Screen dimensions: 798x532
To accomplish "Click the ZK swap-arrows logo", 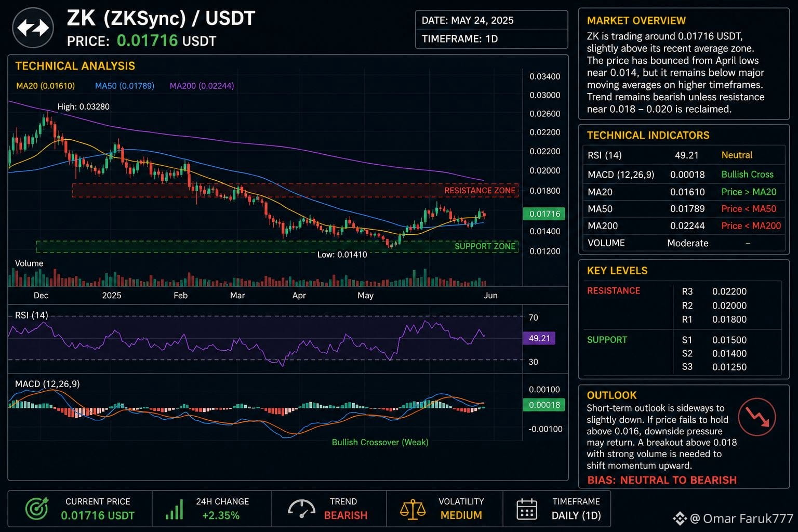I will pyautogui.click(x=33, y=28).
